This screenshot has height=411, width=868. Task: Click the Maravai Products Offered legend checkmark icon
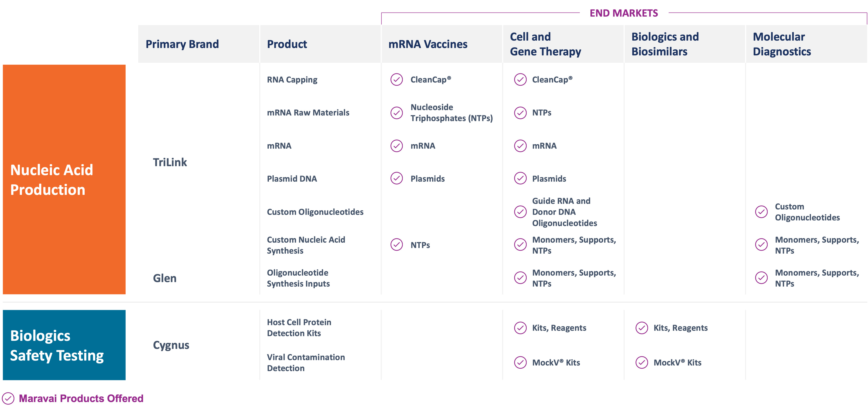[x=8, y=398]
